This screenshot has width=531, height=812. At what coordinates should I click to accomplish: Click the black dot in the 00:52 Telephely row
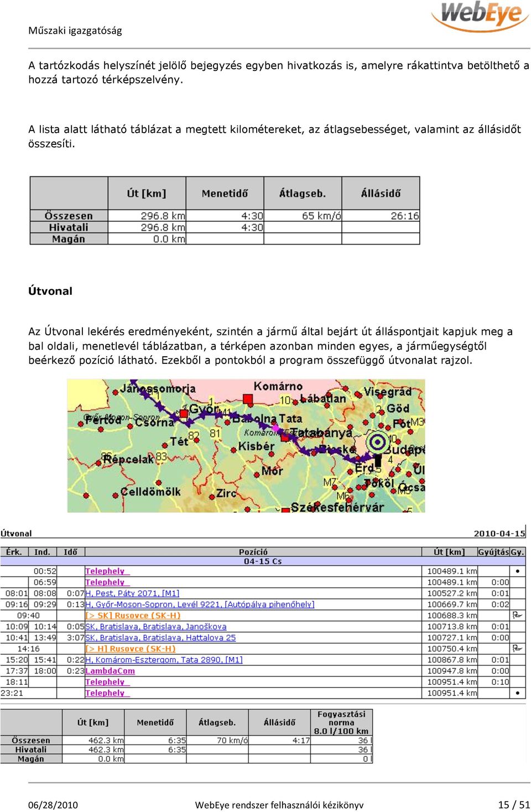(517, 571)
